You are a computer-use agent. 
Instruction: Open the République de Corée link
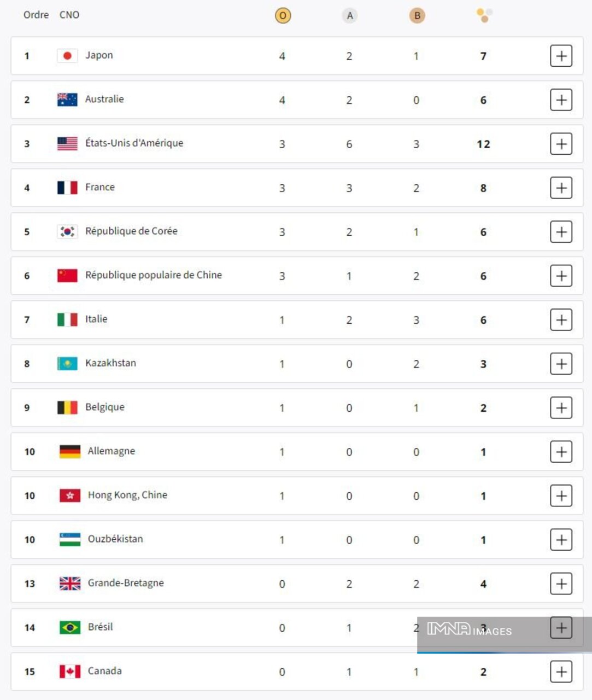coord(131,231)
